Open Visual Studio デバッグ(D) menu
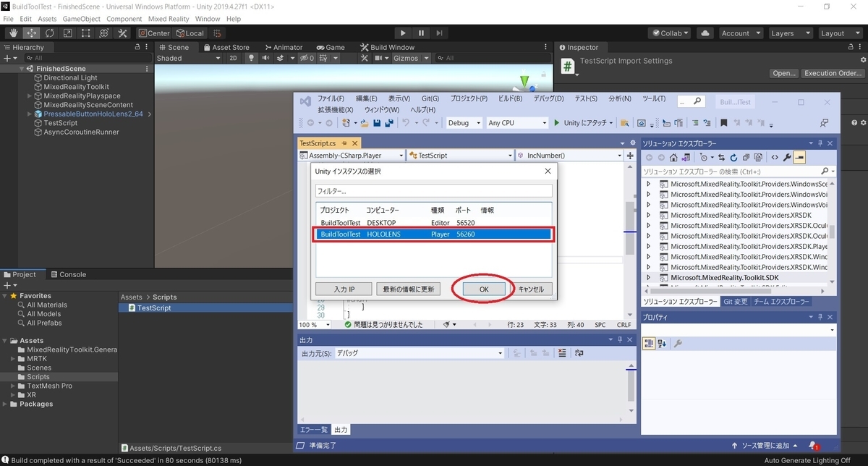 [x=549, y=98]
